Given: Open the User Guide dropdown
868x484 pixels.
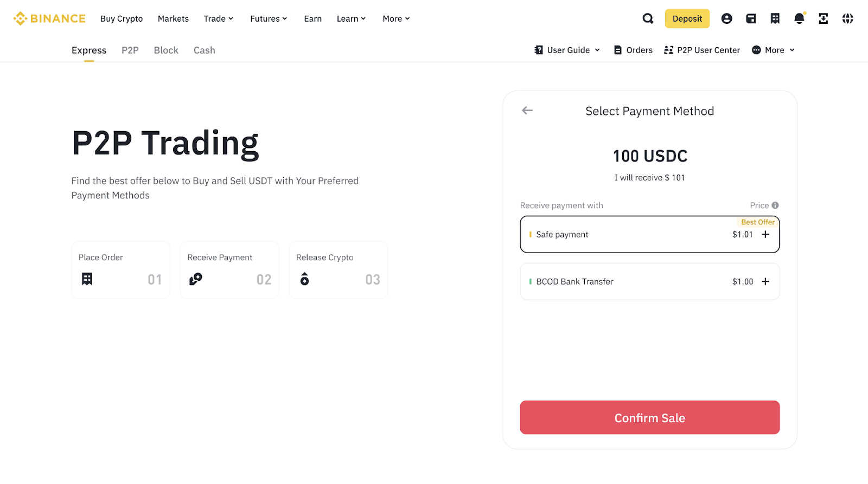Looking at the screenshot, I should 567,50.
